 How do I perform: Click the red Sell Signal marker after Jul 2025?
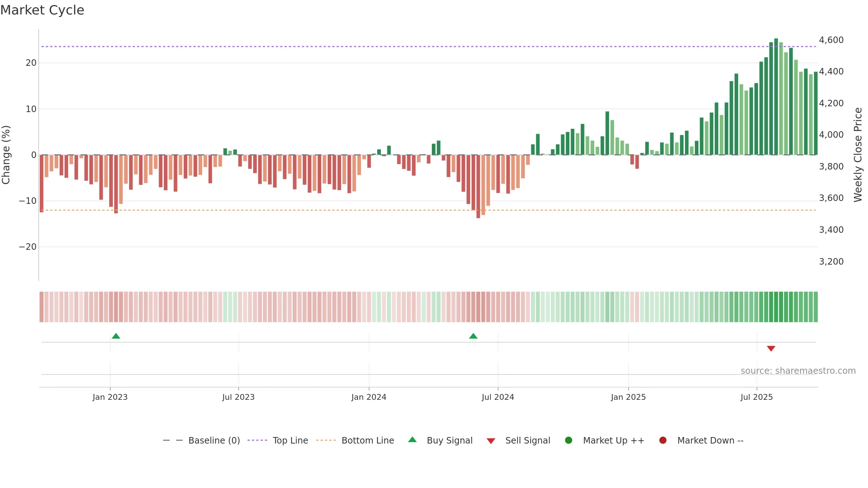tap(771, 348)
